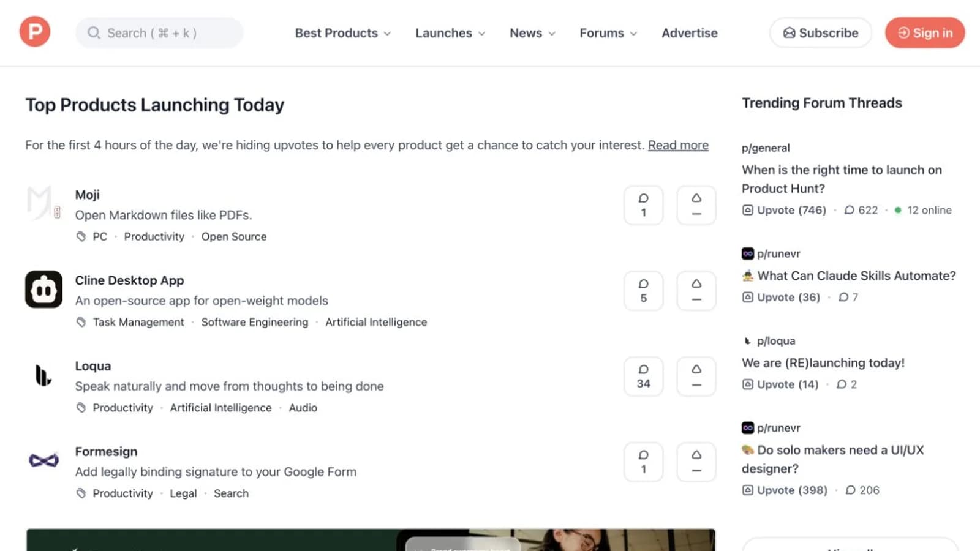Click the Subscribe button
Image resolution: width=980 pixels, height=551 pixels.
tap(821, 32)
